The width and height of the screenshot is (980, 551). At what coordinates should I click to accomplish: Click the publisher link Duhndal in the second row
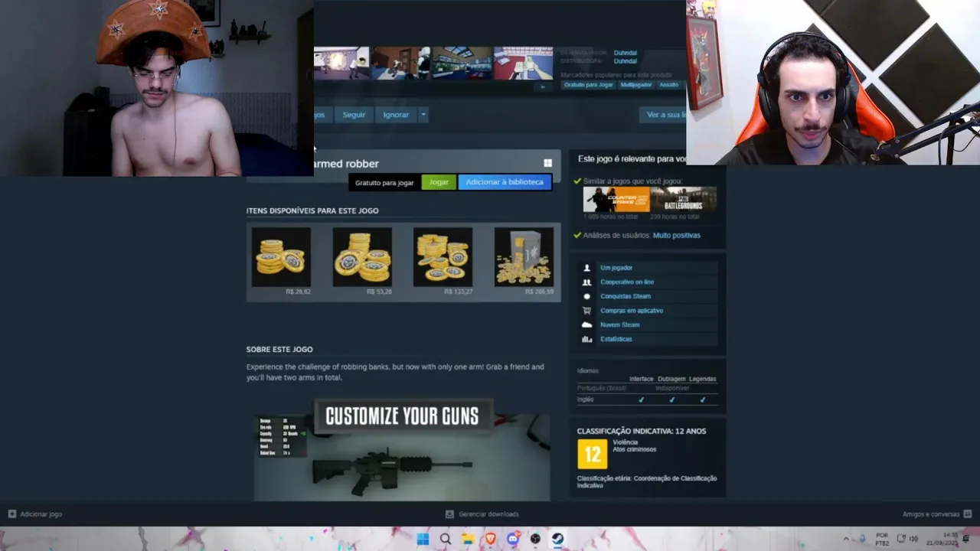tap(625, 61)
